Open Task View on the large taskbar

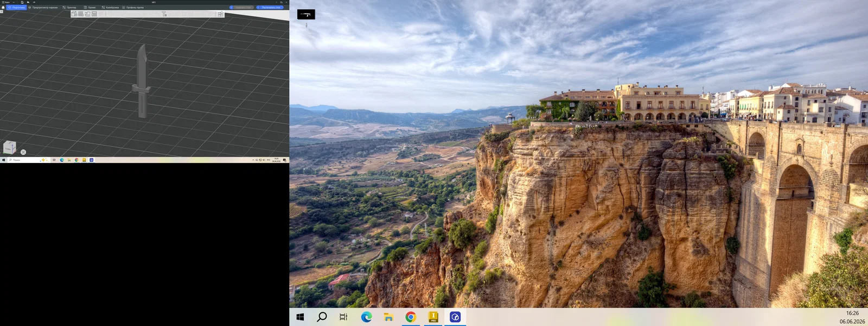(343, 317)
